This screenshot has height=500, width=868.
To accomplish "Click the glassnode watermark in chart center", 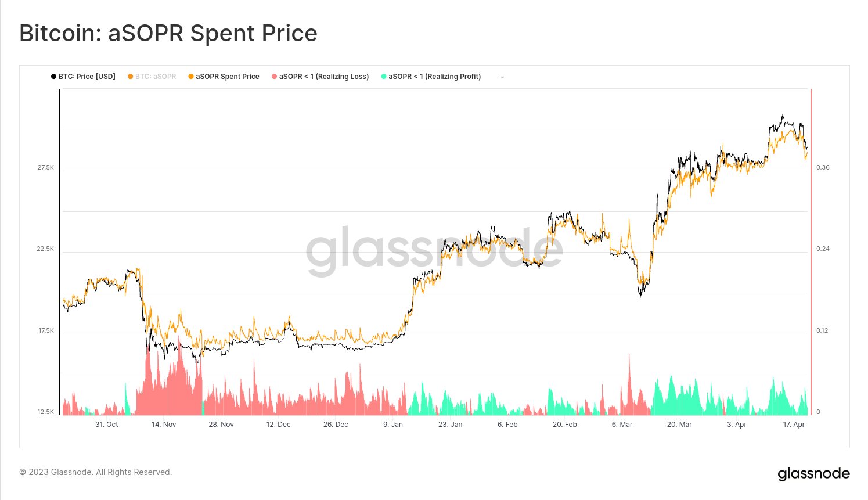I will coord(434,251).
